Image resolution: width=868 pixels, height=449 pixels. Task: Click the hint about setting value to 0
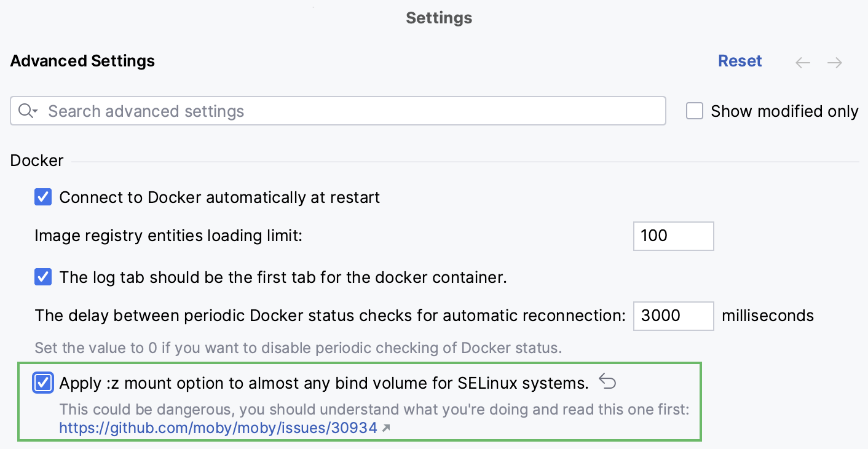pos(298,348)
